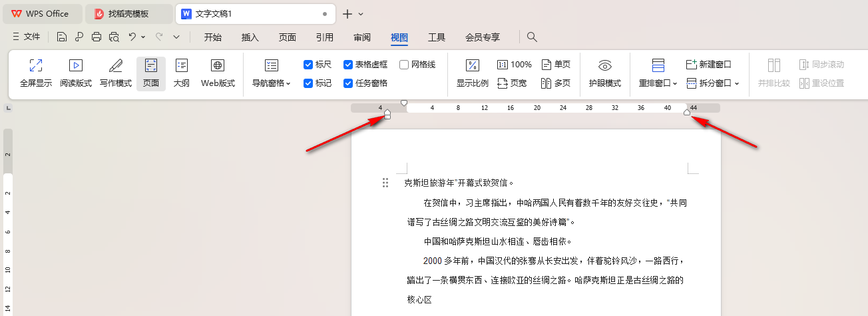868x316 pixels.
Task: Click the full screen display icon
Action: coord(36,73)
